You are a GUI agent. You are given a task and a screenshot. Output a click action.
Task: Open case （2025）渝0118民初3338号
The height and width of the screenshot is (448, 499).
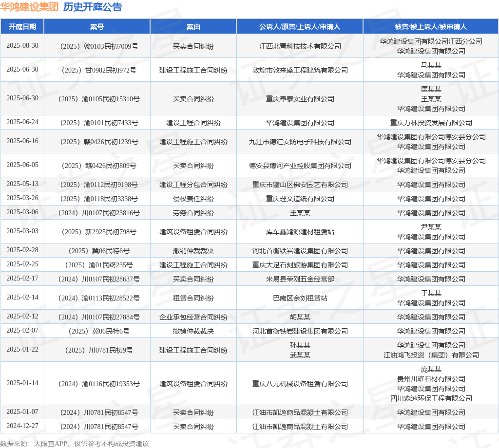(x=97, y=199)
